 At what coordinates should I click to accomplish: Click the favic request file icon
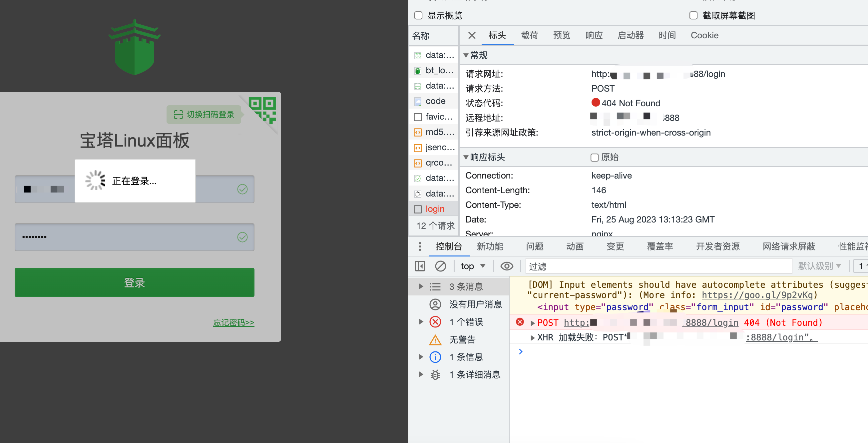418,117
